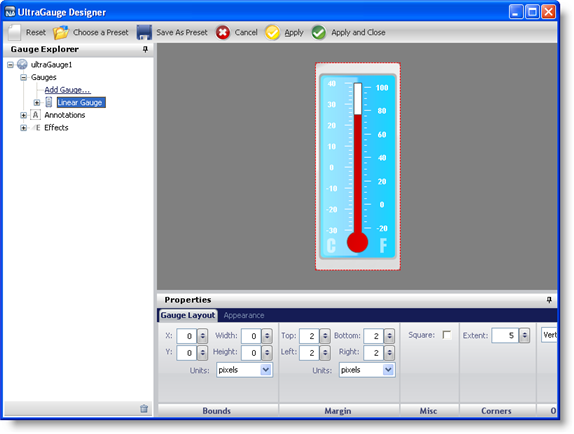This screenshot has width=574, height=434.
Task: Click the Width input field
Action: (x=251, y=336)
